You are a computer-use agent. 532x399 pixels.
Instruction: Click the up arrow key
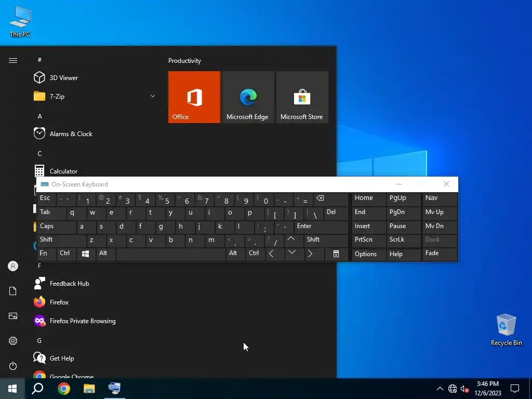coord(294,240)
